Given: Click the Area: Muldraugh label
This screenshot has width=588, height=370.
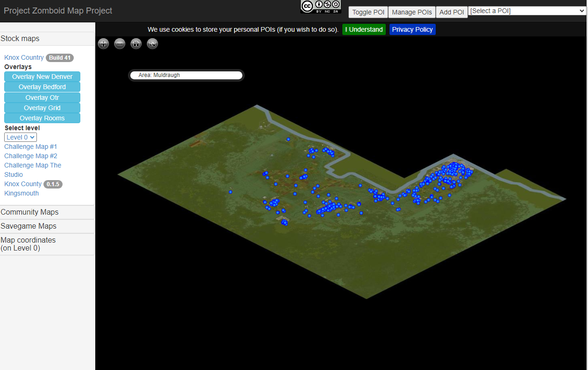Looking at the screenshot, I should tap(159, 75).
